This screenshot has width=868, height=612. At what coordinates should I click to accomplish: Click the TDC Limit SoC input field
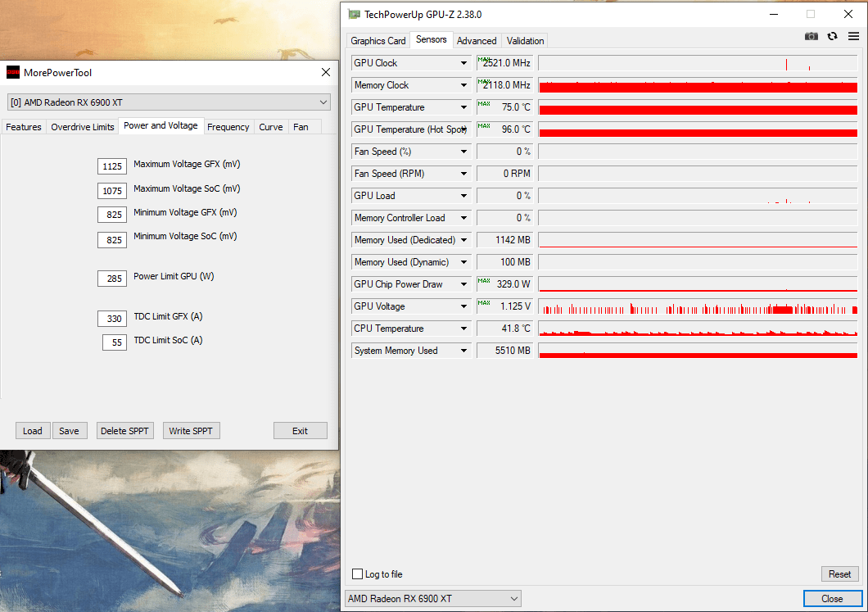pos(115,342)
